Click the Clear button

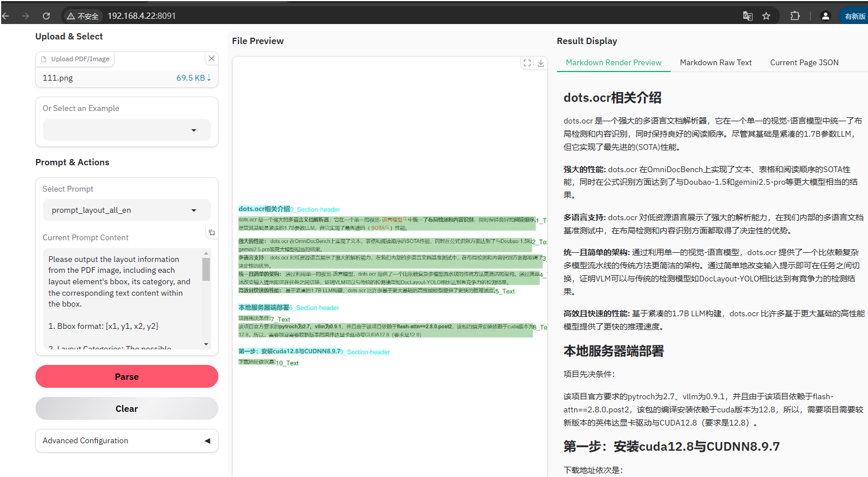[x=126, y=408]
